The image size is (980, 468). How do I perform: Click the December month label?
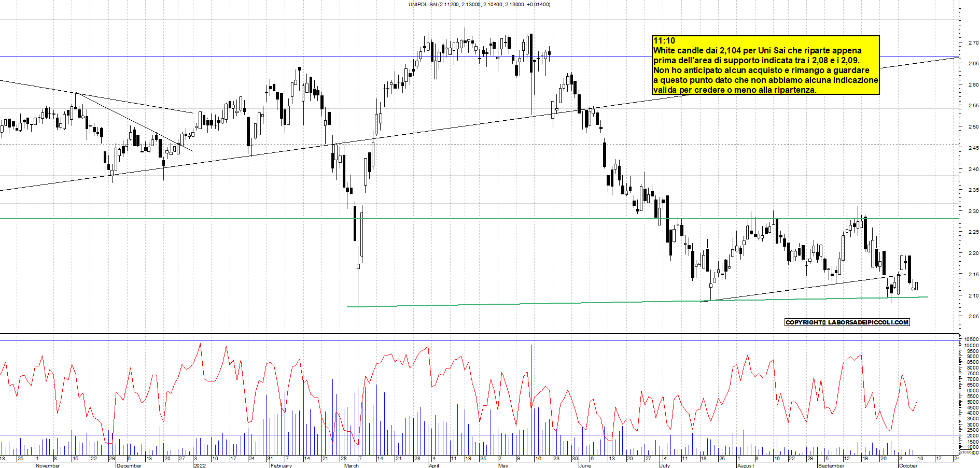pos(129,465)
